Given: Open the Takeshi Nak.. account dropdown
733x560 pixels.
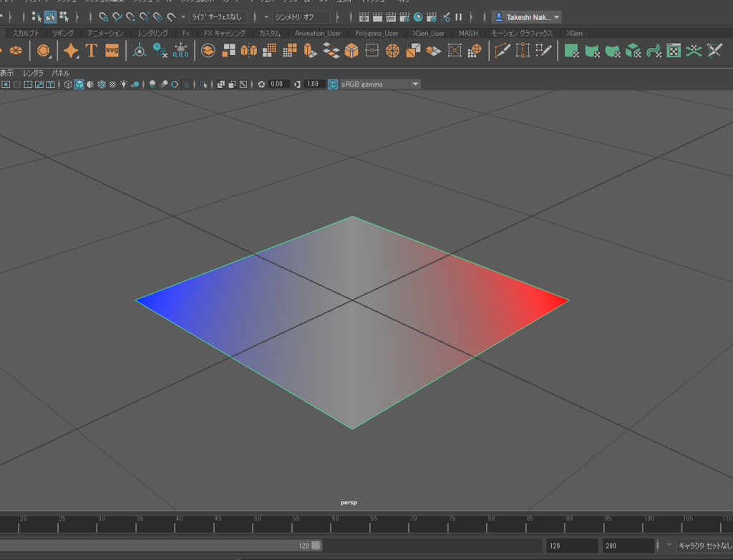Looking at the screenshot, I should [x=526, y=17].
